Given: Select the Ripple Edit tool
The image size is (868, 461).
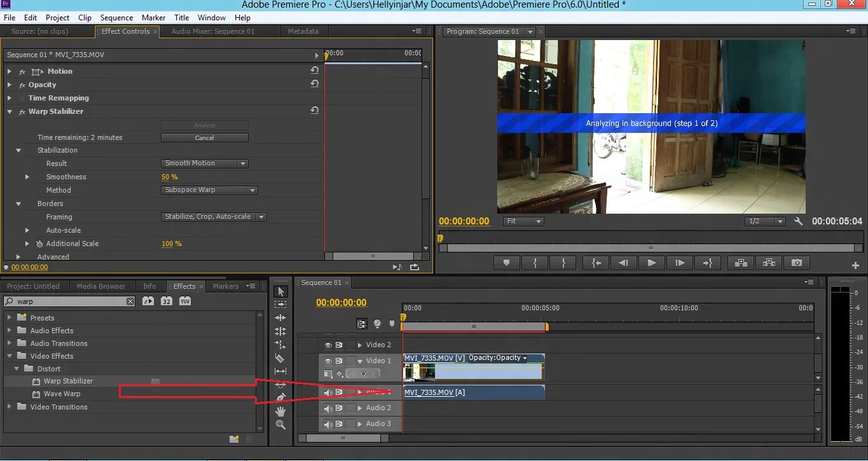Looking at the screenshot, I should click(x=280, y=318).
